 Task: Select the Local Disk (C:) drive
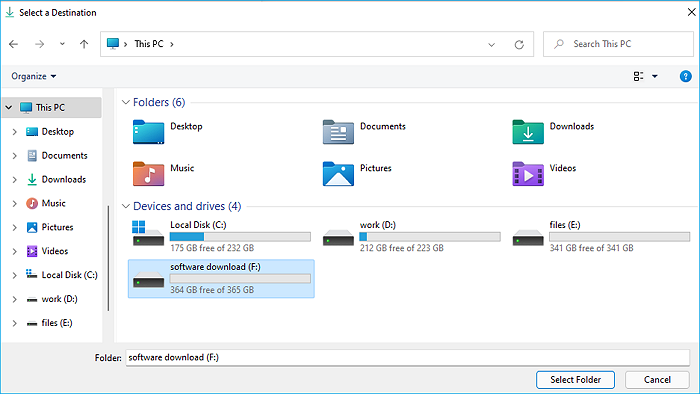(x=221, y=236)
